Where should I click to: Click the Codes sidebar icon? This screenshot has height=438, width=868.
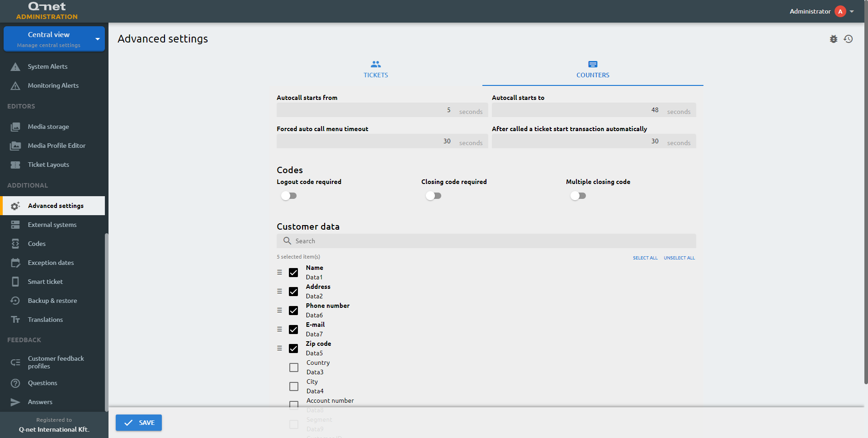(x=15, y=244)
